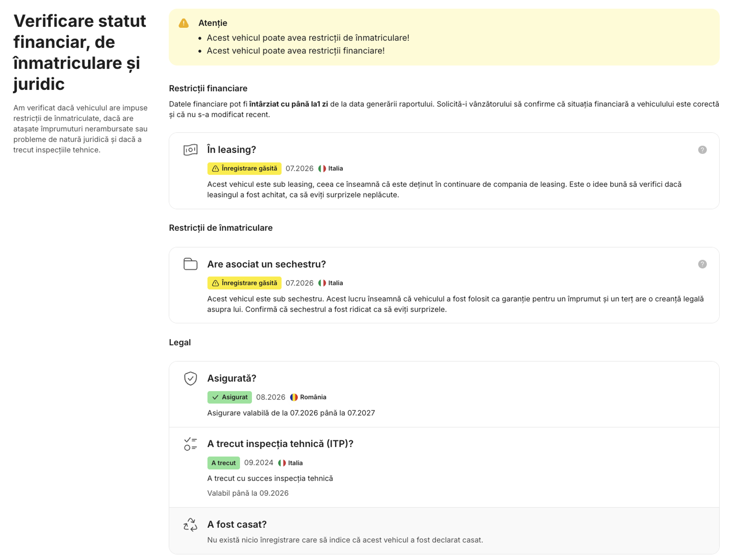Click Înregistrare găsită badge in sechestru card
733x560 pixels.
click(x=244, y=283)
